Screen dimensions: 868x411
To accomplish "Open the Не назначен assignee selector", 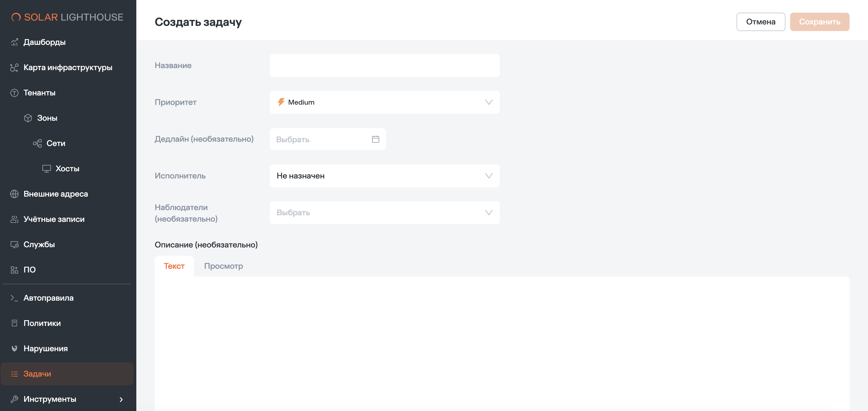I will (x=385, y=176).
